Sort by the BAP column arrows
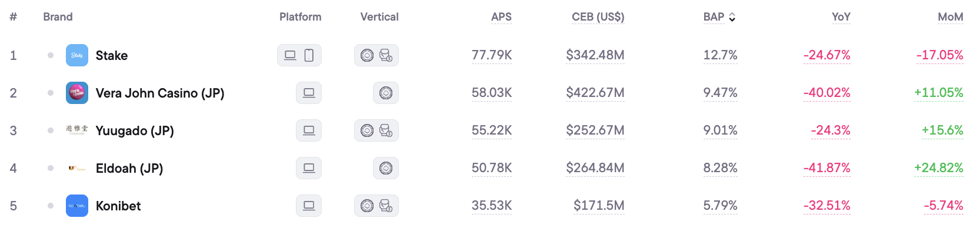This screenshot has width=980, height=228. tap(732, 17)
